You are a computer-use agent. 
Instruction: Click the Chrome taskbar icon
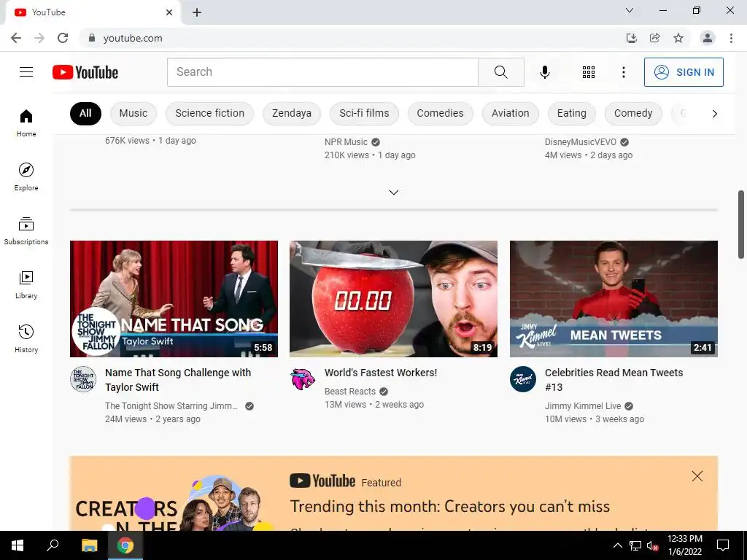tap(125, 545)
